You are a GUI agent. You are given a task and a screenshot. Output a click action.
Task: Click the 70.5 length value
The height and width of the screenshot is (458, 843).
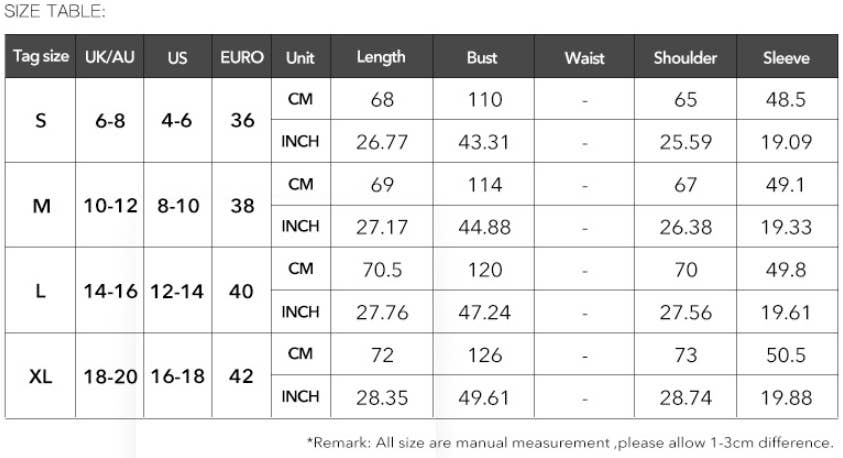pyautogui.click(x=382, y=269)
